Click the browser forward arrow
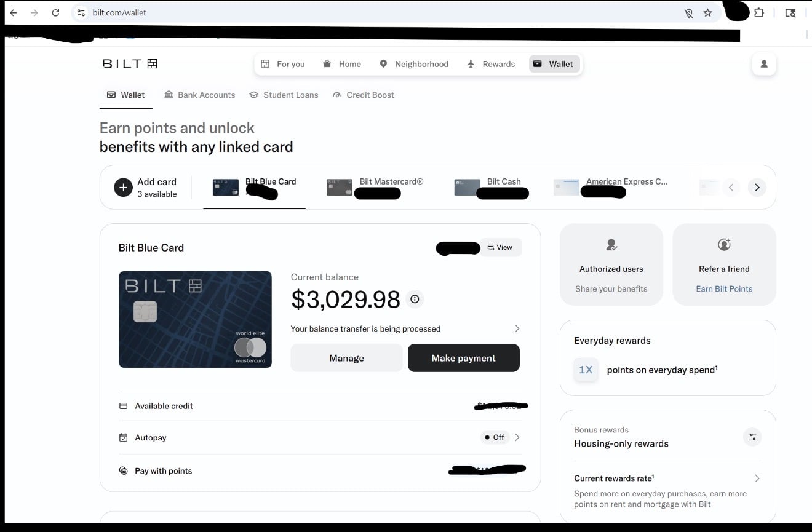The height and width of the screenshot is (532, 812). pos(34,12)
